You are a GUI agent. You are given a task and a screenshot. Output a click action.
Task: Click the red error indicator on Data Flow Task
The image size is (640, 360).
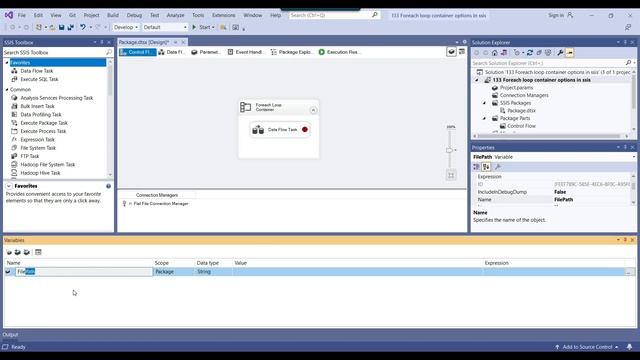click(305, 129)
